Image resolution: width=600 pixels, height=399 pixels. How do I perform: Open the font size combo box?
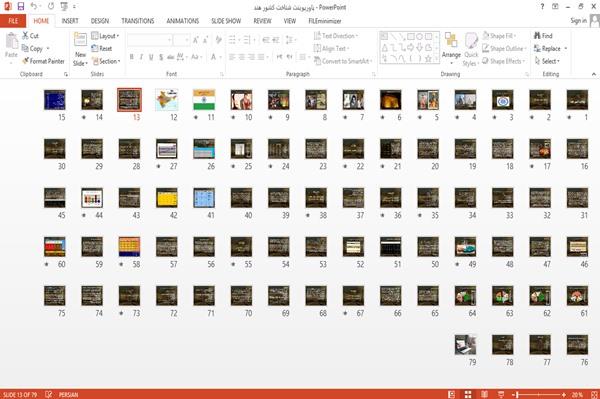coord(181,40)
